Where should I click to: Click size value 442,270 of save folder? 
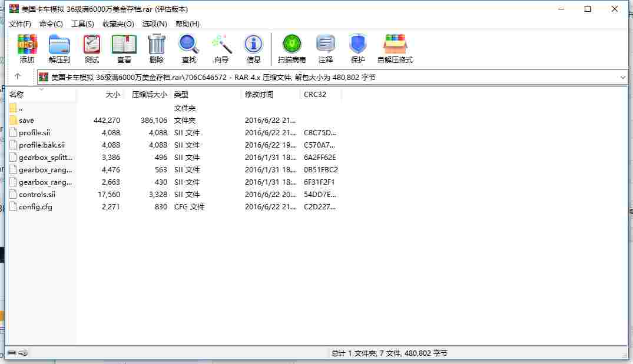click(x=107, y=121)
